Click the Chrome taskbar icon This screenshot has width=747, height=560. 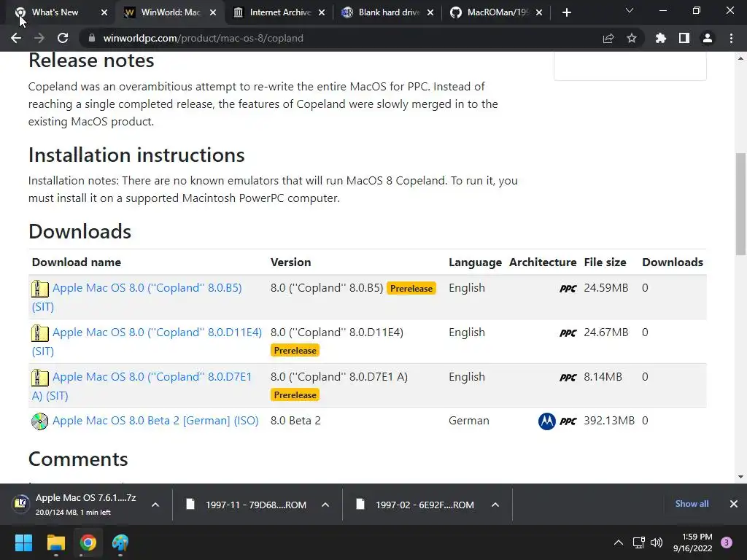[x=88, y=542]
